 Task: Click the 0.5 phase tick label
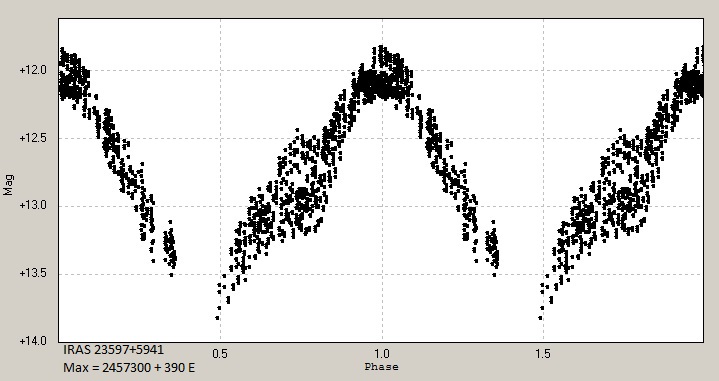220,354
